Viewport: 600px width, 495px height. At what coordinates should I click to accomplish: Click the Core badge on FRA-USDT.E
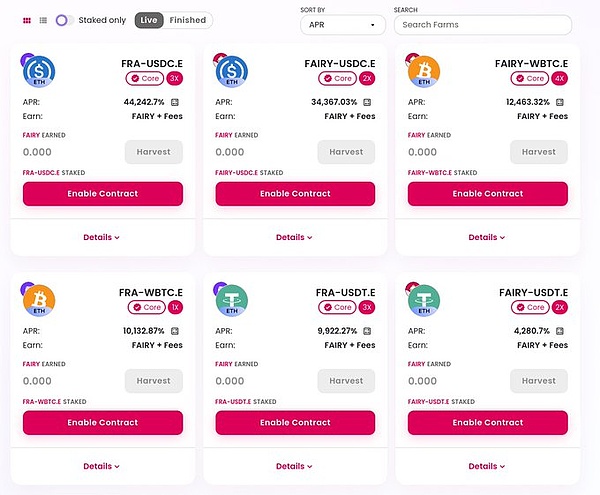tap(338, 307)
